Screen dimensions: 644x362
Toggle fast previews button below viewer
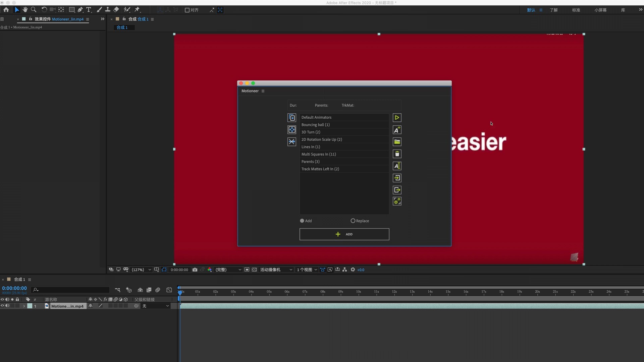click(x=330, y=269)
